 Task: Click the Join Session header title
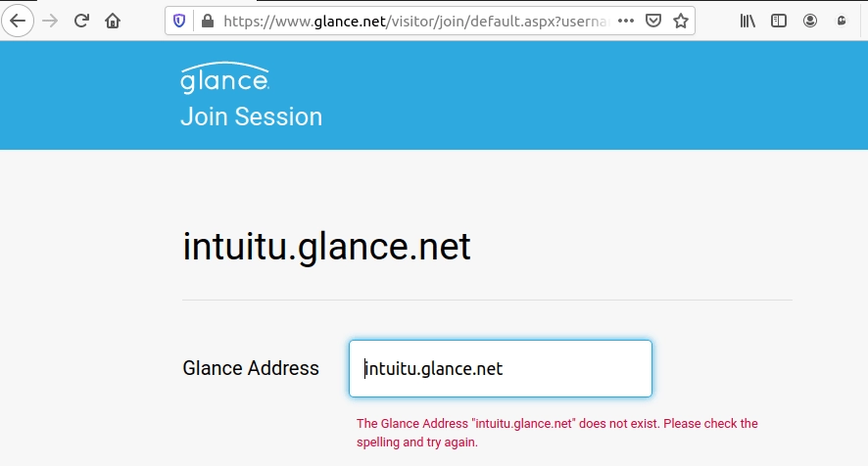pyautogui.click(x=251, y=116)
